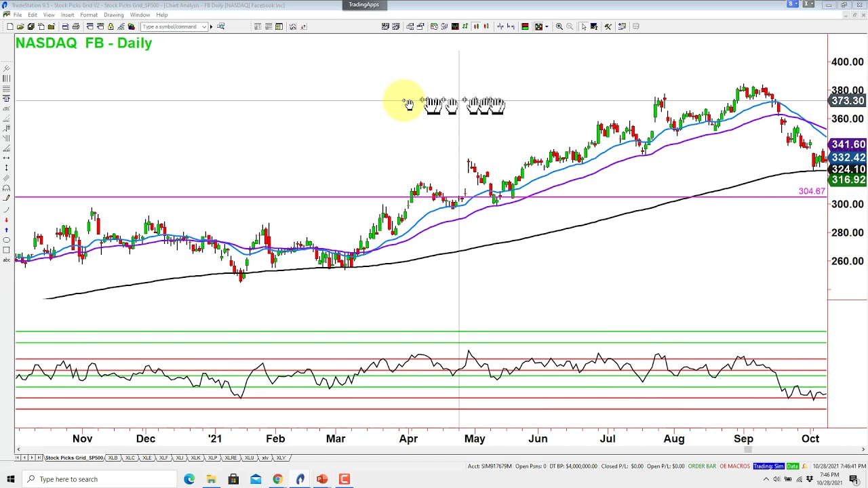Image resolution: width=868 pixels, height=488 pixels.
Task: Switch to the XLE workspace tab
Action: [x=147, y=457]
